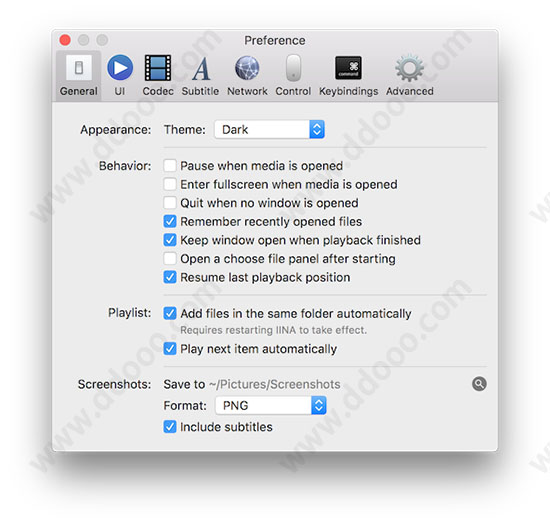Click the Codec tab label
Viewport: 550px width, 526px height.
[x=158, y=91]
